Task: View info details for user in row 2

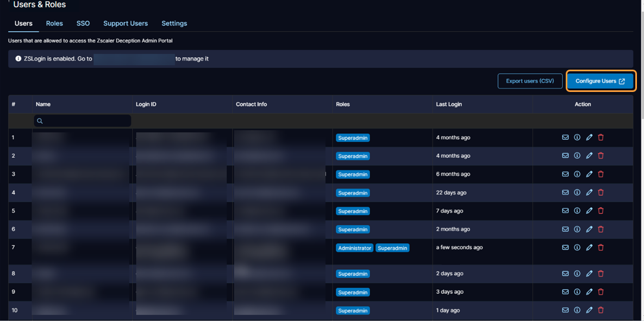Action: 577,156
